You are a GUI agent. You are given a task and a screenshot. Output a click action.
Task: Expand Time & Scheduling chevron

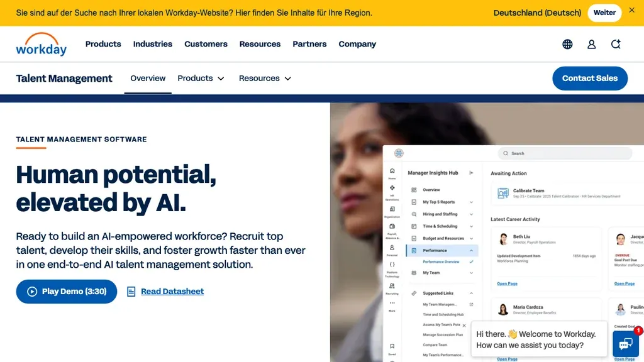[x=471, y=226]
